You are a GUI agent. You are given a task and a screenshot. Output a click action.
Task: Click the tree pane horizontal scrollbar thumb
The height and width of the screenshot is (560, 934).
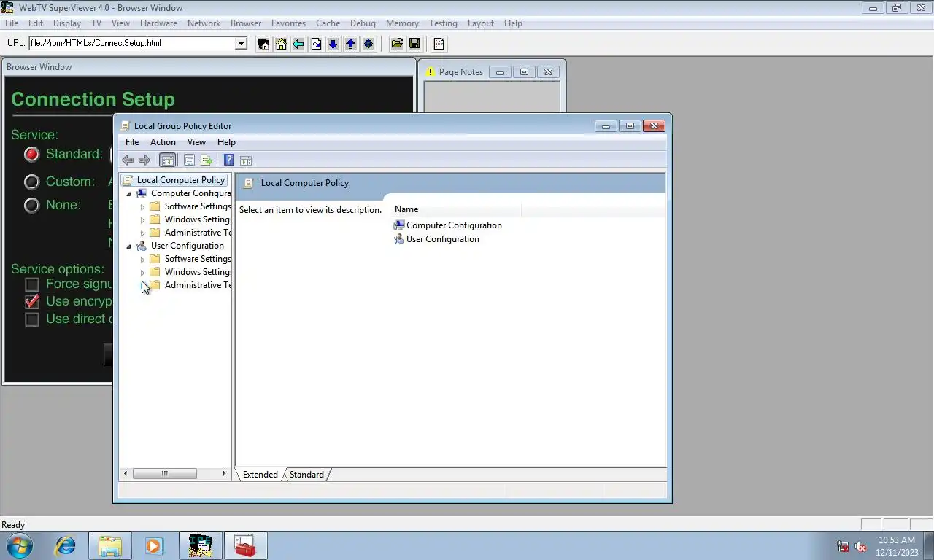pos(164,474)
